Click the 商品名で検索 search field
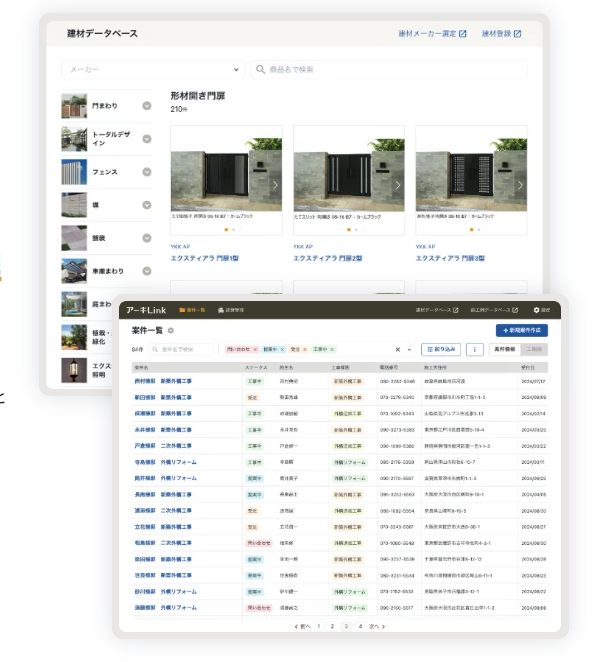The image size is (599, 662). (x=389, y=69)
